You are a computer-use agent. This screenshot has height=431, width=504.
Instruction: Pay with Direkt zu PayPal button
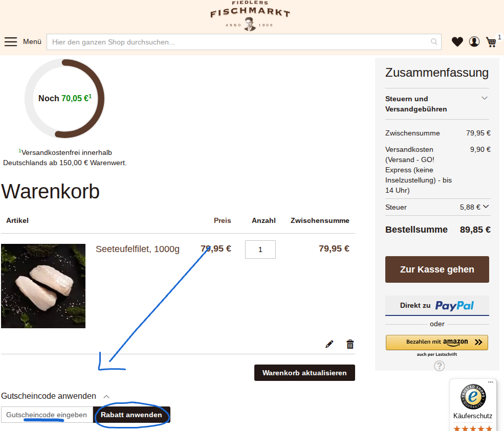(x=437, y=305)
